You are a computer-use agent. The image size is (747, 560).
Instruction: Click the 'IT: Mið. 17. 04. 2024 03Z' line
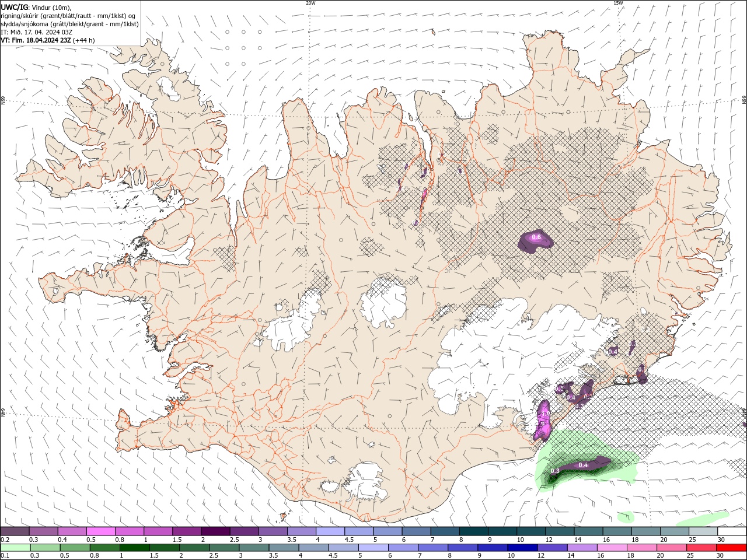tap(36, 32)
